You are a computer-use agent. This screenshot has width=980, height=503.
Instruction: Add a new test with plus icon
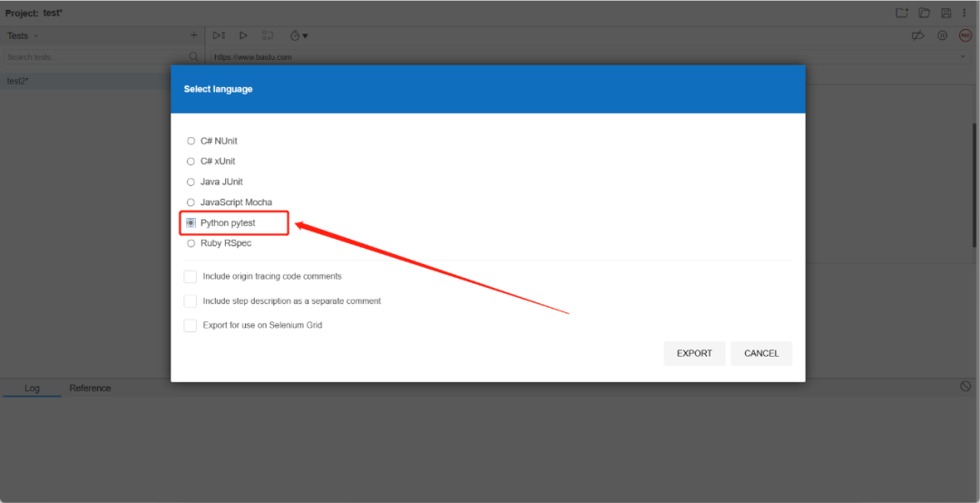pyautogui.click(x=194, y=35)
